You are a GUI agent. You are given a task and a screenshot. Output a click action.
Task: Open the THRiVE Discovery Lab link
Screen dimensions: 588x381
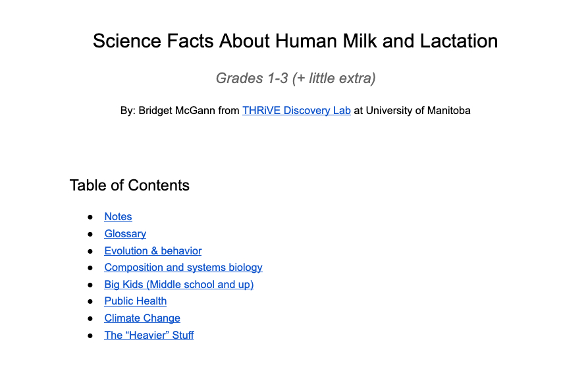click(296, 111)
